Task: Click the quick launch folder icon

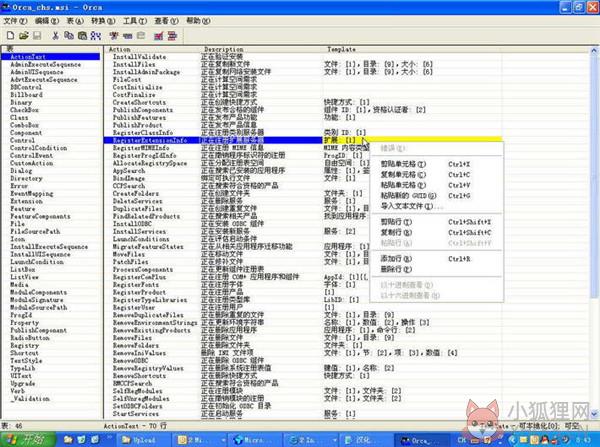Action: coord(68,439)
